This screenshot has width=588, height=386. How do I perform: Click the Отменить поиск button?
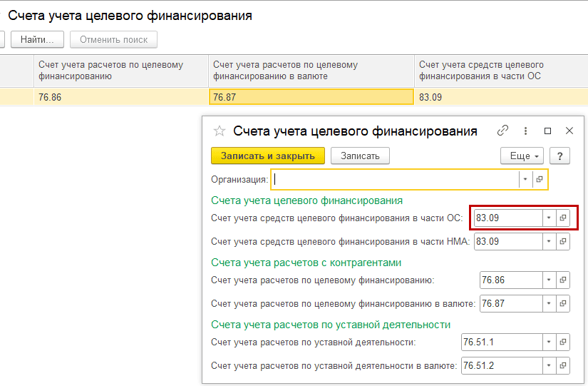113,39
